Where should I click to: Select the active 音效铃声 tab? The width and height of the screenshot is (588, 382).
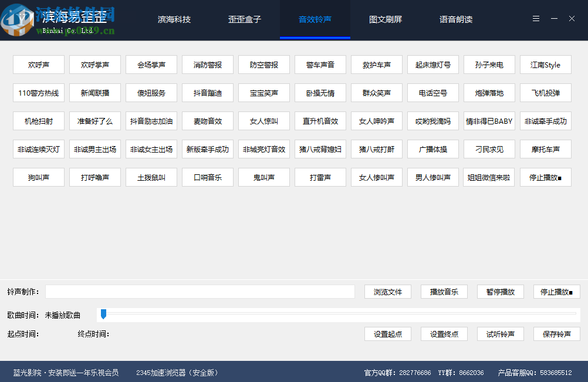click(315, 19)
